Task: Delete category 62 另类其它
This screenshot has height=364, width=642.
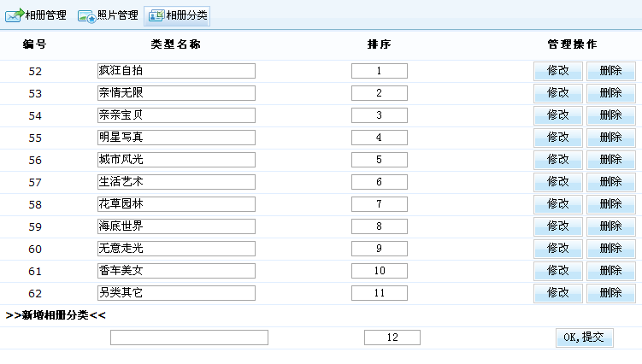Action: (611, 293)
